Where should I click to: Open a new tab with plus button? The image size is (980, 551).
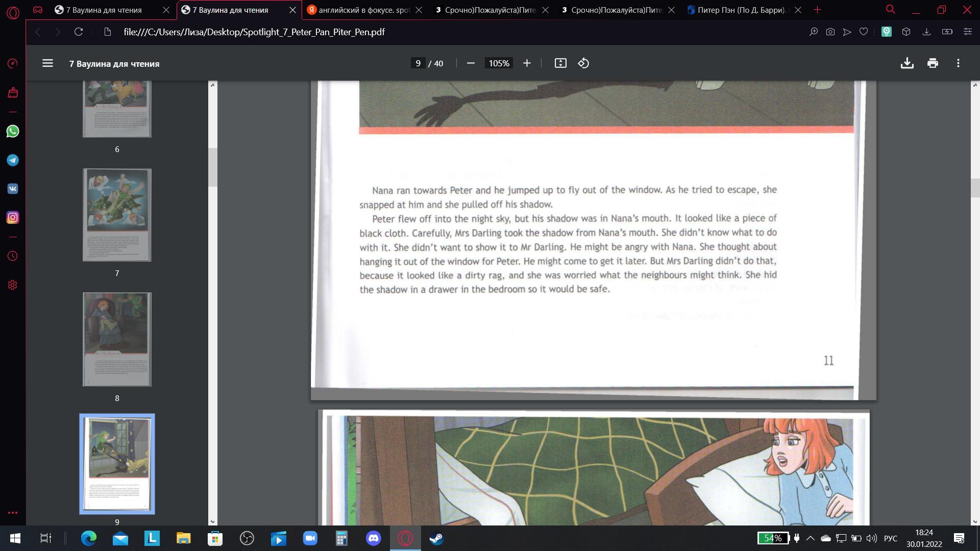[x=817, y=10]
